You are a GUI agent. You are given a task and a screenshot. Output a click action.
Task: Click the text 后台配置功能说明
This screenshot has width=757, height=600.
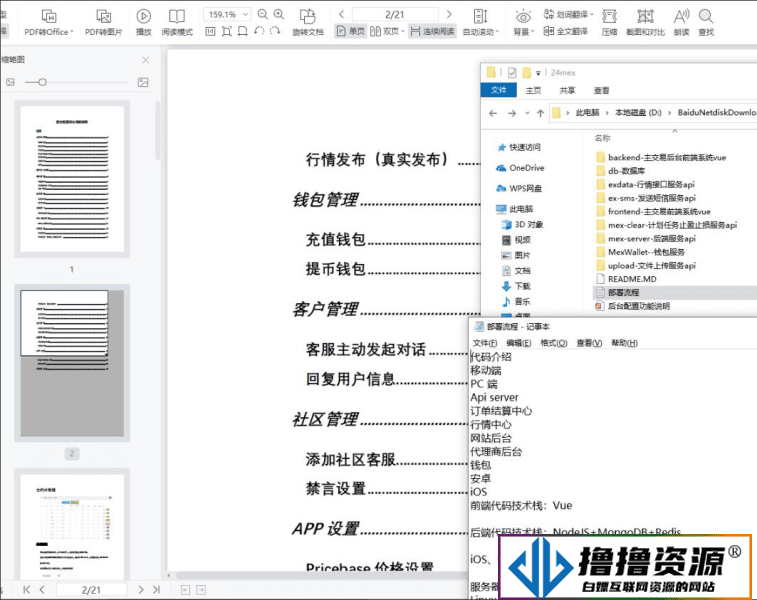click(639, 306)
